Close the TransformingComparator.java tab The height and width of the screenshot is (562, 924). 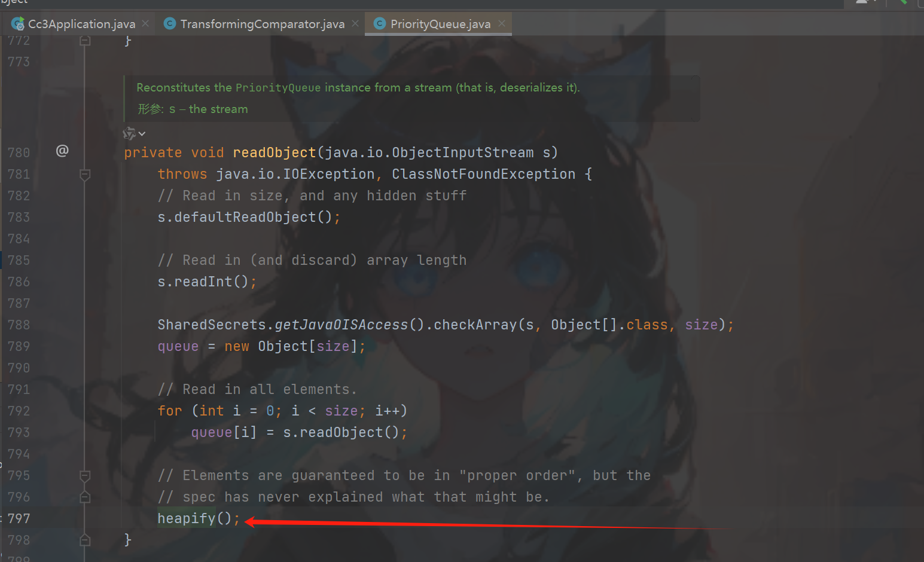click(355, 23)
